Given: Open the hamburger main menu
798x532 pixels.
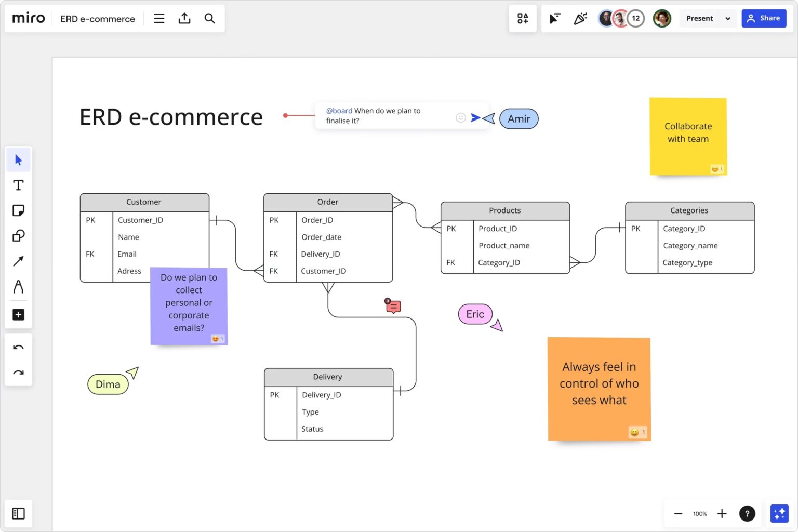Looking at the screenshot, I should tap(159, 19).
